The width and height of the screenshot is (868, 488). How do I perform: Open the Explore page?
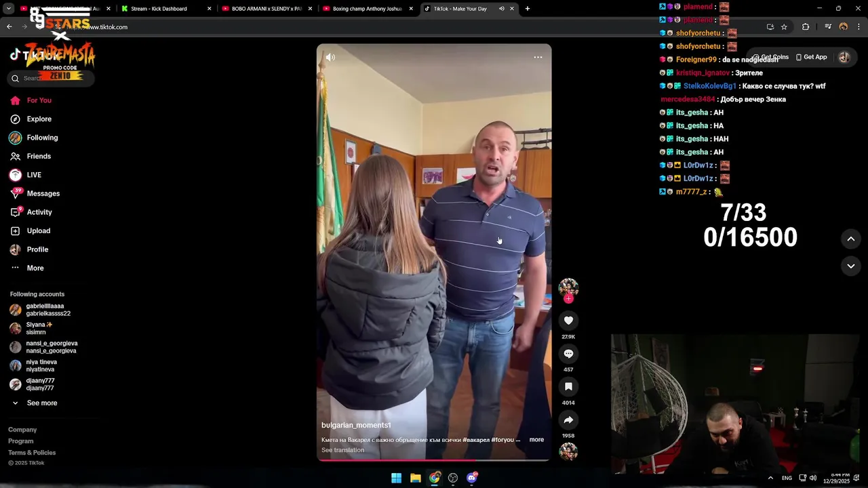pyautogui.click(x=31, y=119)
